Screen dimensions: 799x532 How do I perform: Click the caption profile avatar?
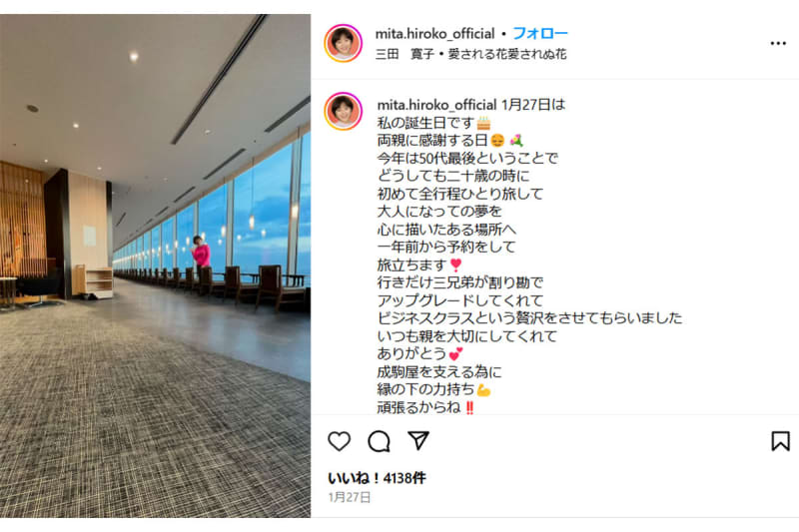[x=343, y=111]
